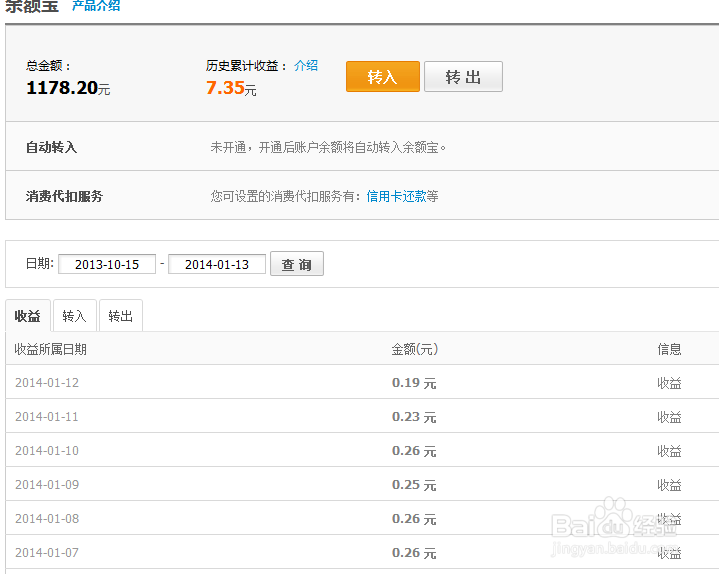This screenshot has height=574, width=719.
Task: Click the orange 转入 button
Action: pyautogui.click(x=382, y=77)
